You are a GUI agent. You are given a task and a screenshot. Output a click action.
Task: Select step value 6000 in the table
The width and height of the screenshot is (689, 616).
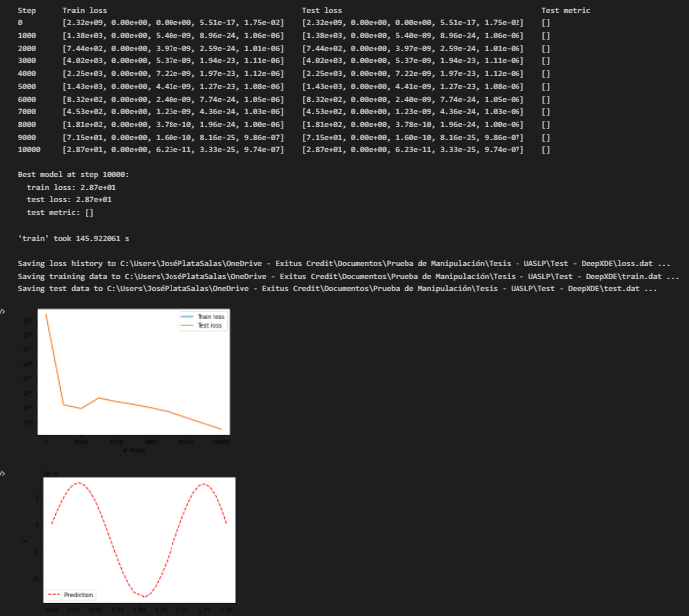(x=27, y=100)
